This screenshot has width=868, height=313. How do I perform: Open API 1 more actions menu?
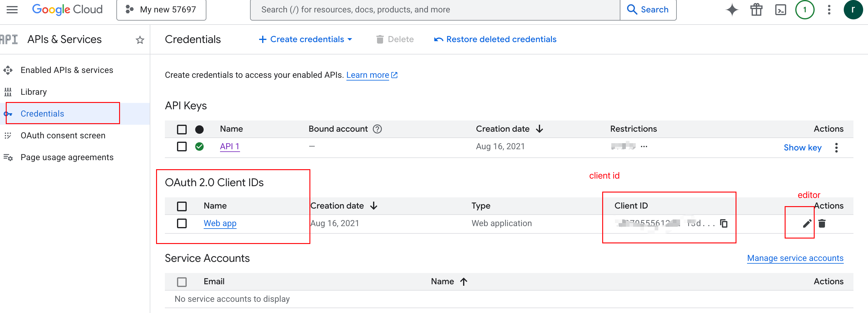836,147
